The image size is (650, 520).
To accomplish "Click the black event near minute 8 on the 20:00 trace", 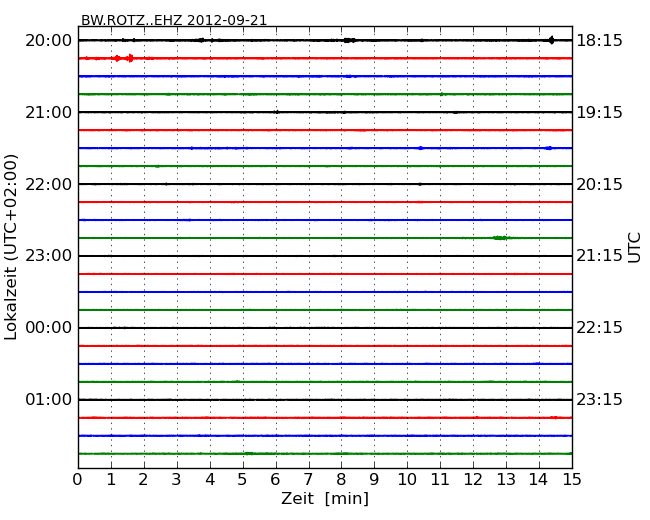I will pyautogui.click(x=349, y=40).
